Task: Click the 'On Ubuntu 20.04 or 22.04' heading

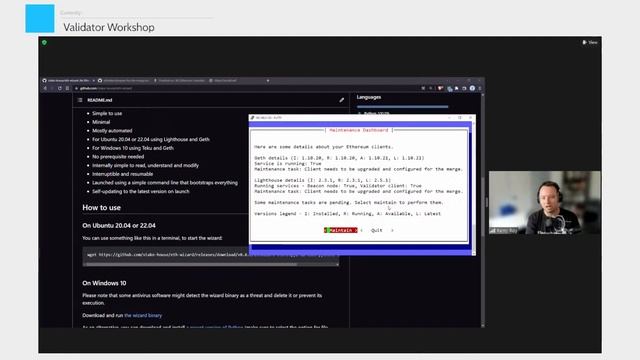Action: coord(119,225)
